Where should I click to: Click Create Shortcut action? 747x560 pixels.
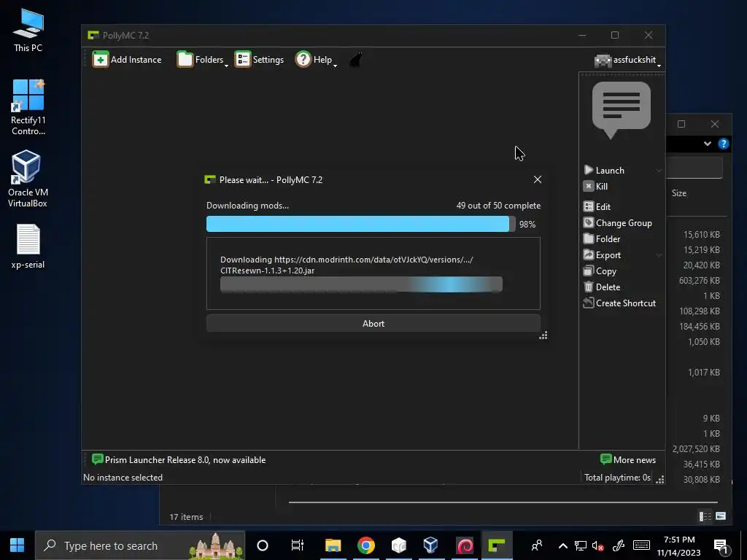(620, 303)
